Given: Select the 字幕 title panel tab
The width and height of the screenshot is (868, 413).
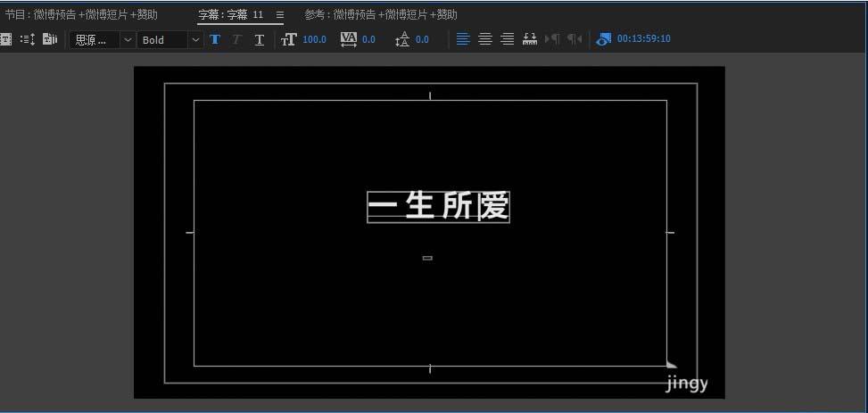Looking at the screenshot, I should tap(230, 15).
